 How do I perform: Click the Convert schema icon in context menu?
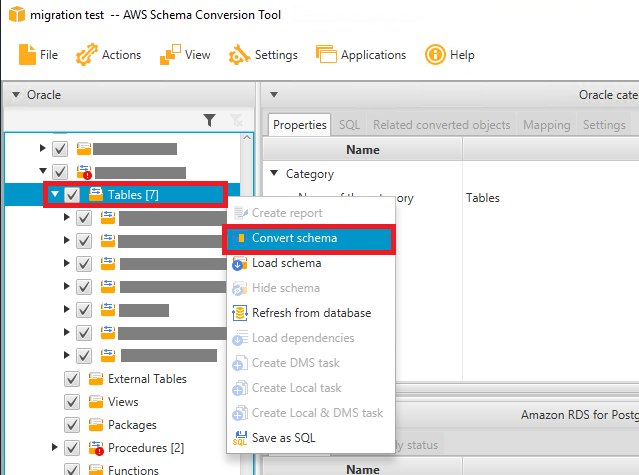coord(240,238)
